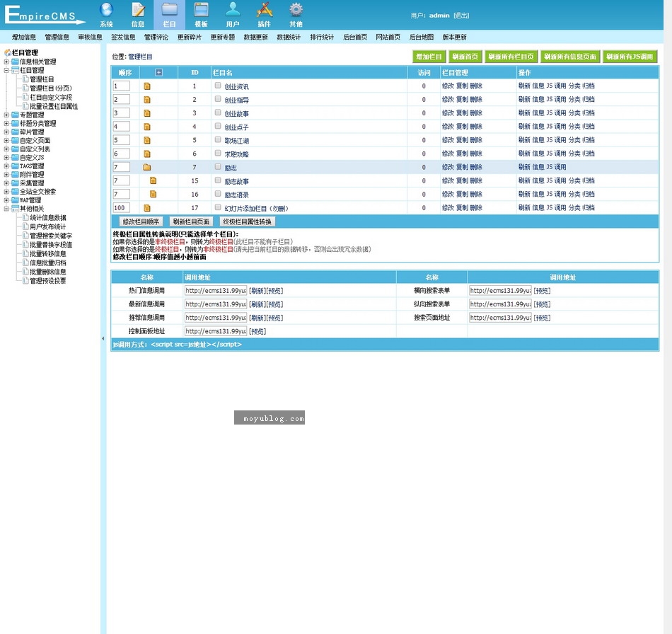This screenshot has width=672, height=634.
Task: Click the order field of 创业资讯 row
Action: click(x=121, y=86)
